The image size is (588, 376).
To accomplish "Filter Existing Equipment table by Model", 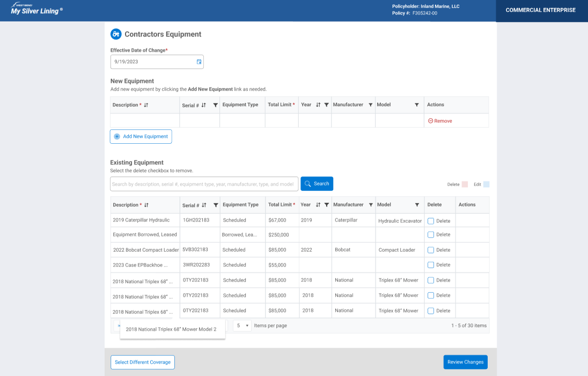I will click(x=417, y=205).
